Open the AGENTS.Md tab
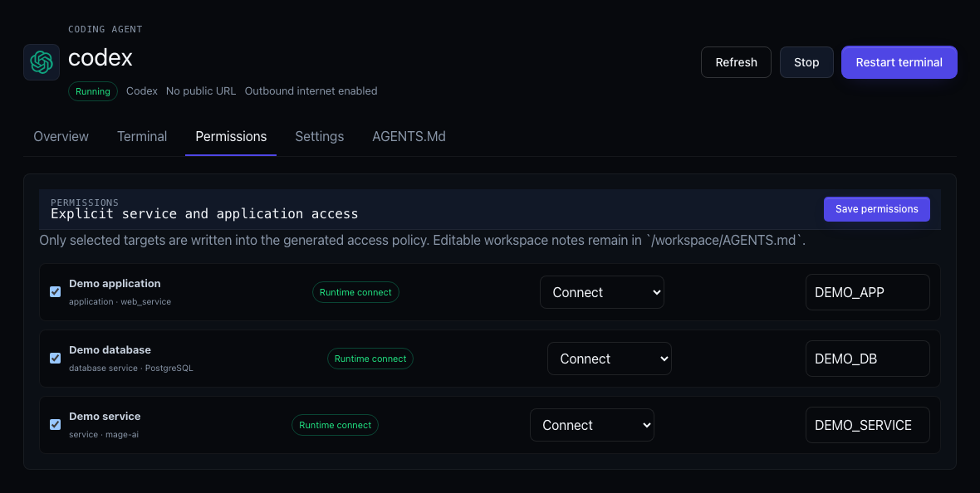This screenshot has width=980, height=493. [409, 136]
